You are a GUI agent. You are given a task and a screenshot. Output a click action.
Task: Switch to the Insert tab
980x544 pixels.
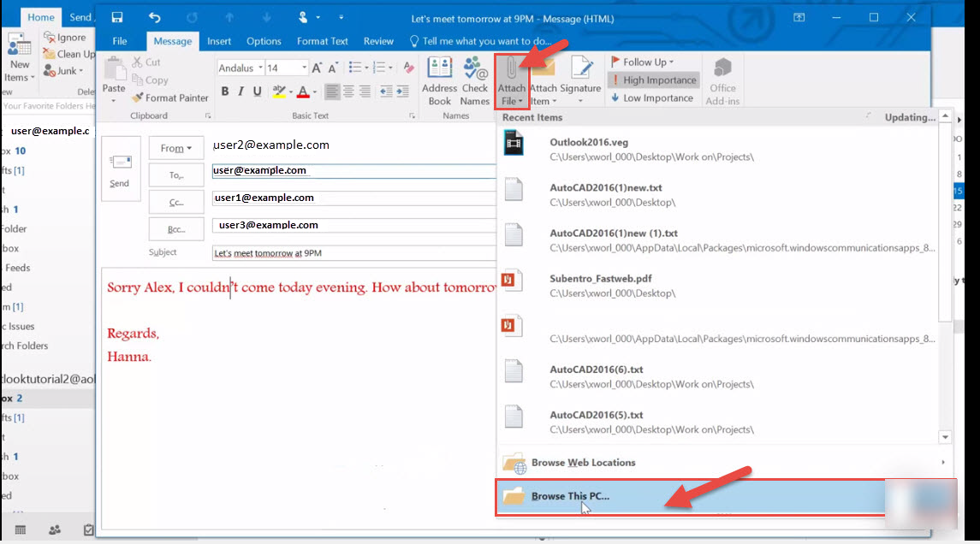tap(219, 41)
